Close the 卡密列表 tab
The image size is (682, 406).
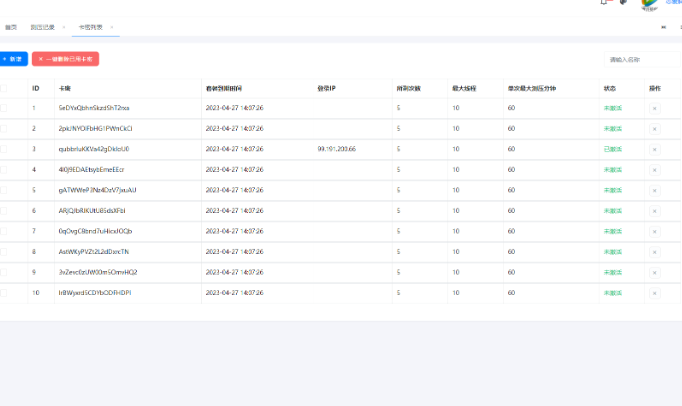click(111, 27)
